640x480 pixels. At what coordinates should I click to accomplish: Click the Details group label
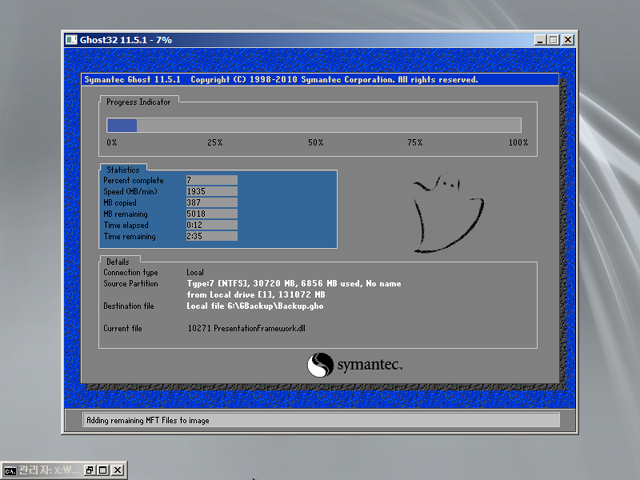[x=118, y=262]
